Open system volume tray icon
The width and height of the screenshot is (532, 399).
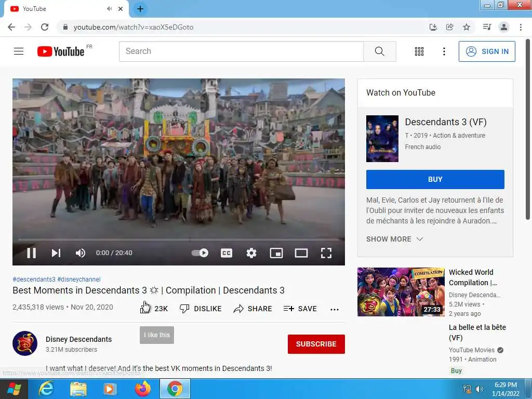click(479, 389)
